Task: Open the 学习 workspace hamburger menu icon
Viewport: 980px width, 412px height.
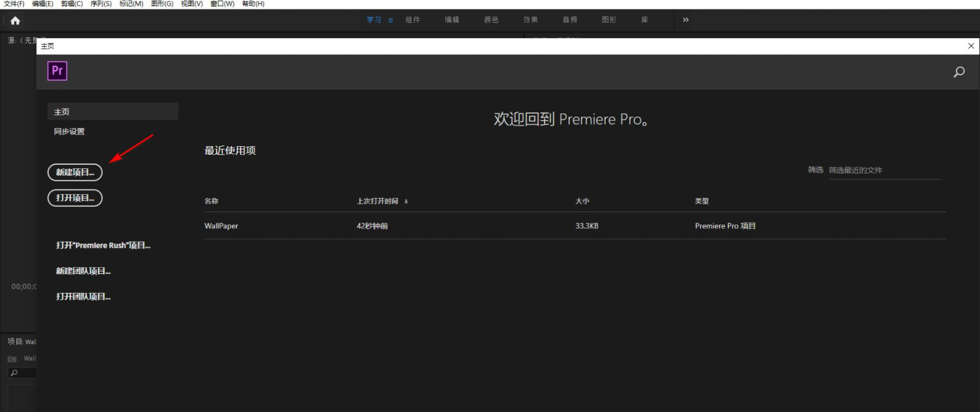Action: tap(390, 20)
